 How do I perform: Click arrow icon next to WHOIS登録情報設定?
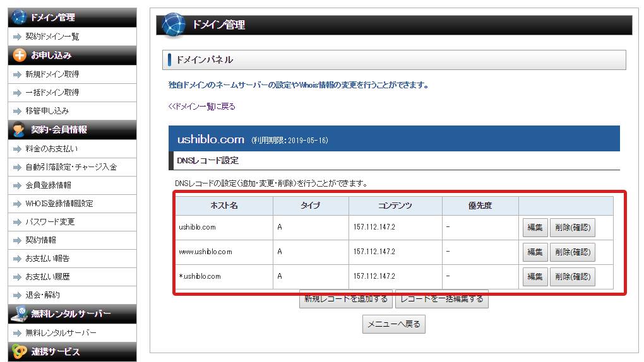click(17, 204)
